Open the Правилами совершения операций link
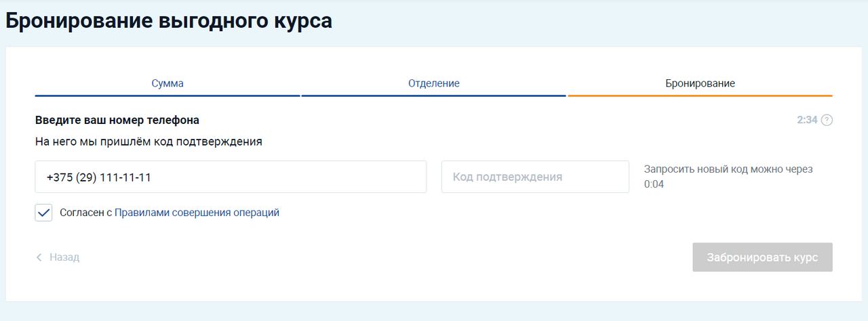This screenshot has width=868, height=321. point(197,213)
